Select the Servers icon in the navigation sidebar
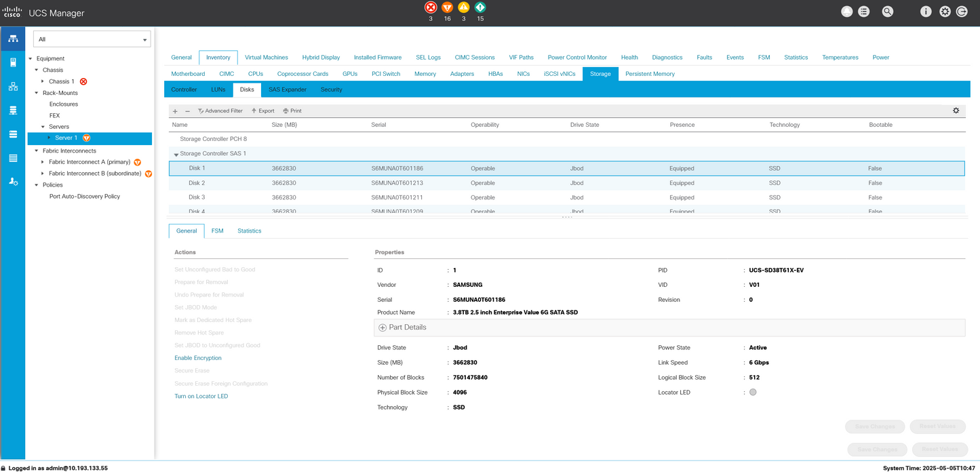The image size is (980, 474). coord(12,62)
